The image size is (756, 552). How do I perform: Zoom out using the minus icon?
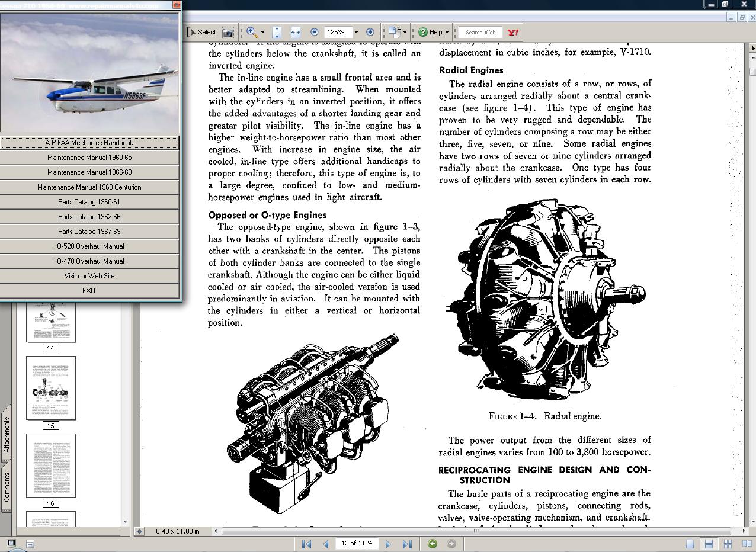tap(314, 32)
